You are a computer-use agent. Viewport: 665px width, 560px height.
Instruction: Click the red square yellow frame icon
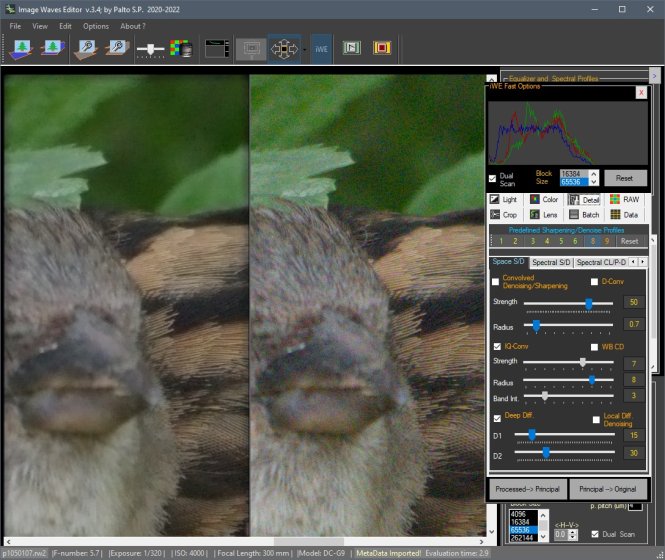coord(382,48)
